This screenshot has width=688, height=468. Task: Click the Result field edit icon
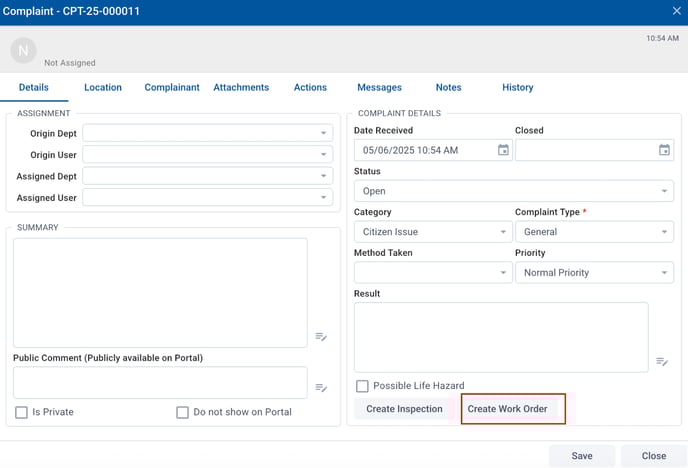tap(662, 361)
